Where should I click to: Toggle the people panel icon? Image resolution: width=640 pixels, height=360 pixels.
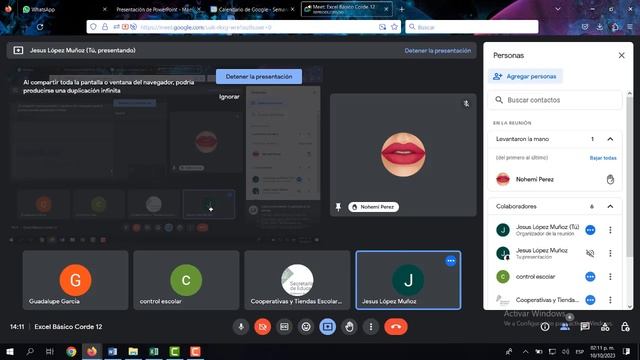point(565,327)
